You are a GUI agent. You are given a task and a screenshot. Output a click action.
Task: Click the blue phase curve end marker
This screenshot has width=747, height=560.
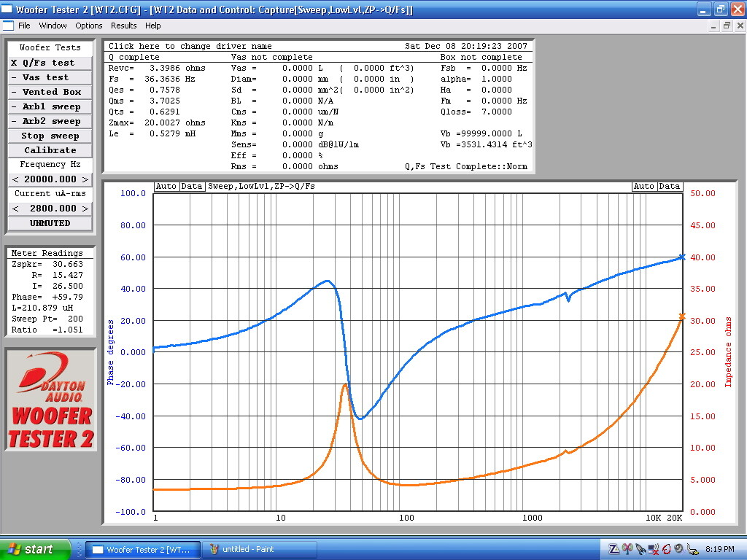pos(682,257)
